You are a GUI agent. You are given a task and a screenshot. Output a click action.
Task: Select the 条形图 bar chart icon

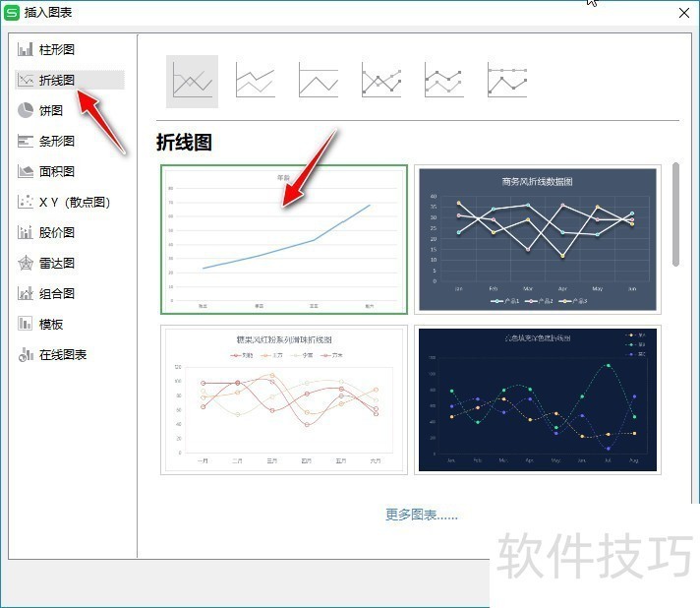[x=25, y=141]
